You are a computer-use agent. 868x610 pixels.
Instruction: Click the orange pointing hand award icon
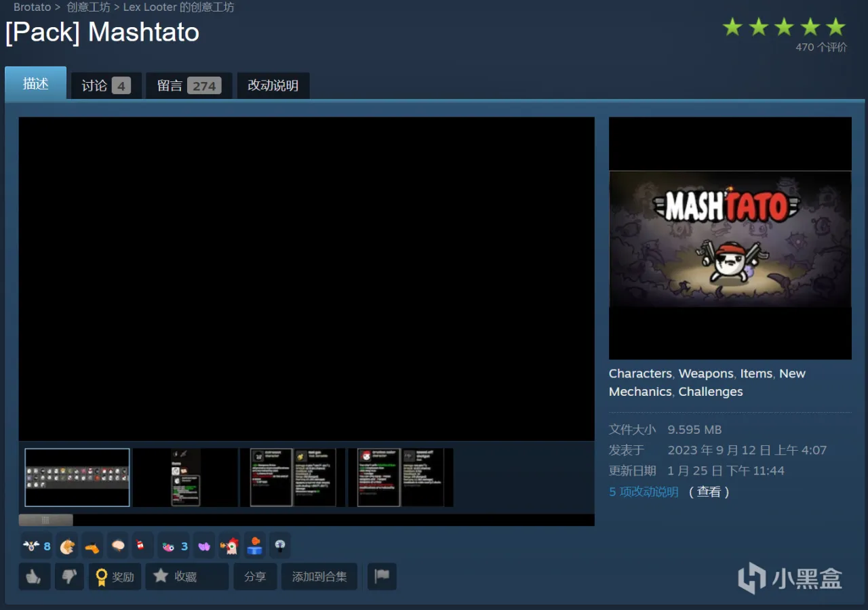92,546
